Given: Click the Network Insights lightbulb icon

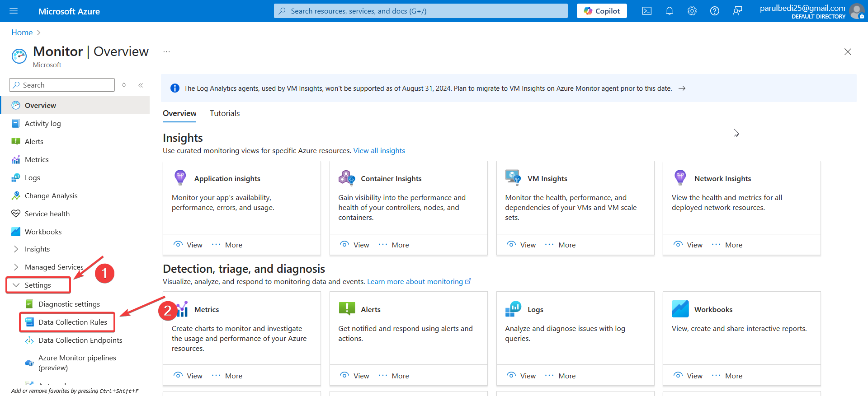Looking at the screenshot, I should [680, 177].
